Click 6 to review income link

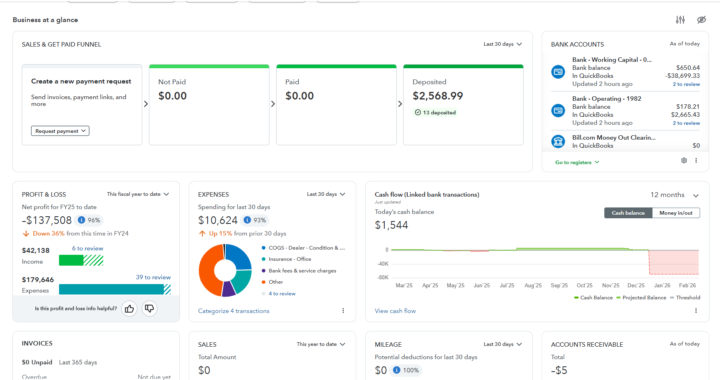point(87,248)
